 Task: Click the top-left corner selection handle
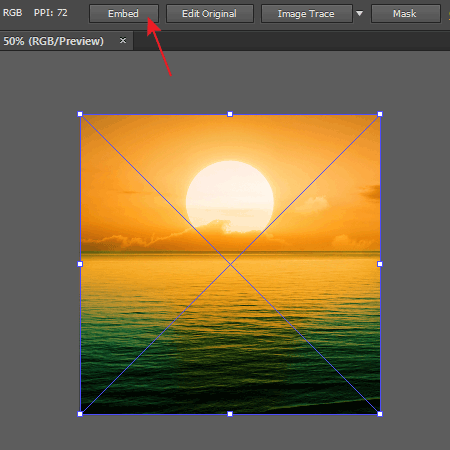click(80, 114)
